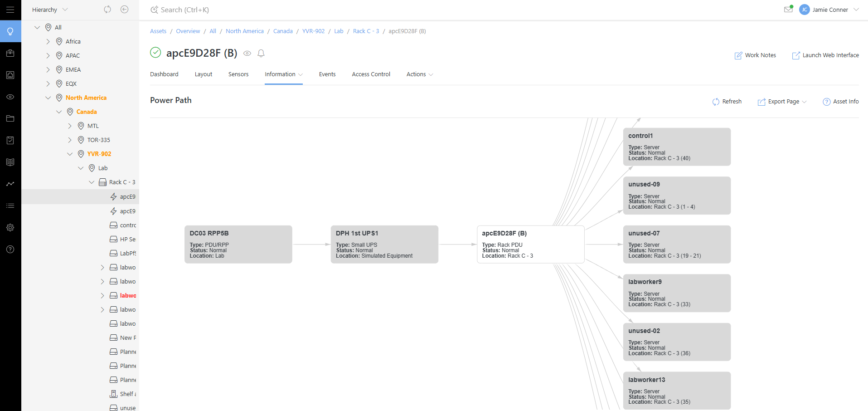Click the collapse hierarchy panel arrow icon
This screenshot has width=868, height=411.
tap(124, 10)
